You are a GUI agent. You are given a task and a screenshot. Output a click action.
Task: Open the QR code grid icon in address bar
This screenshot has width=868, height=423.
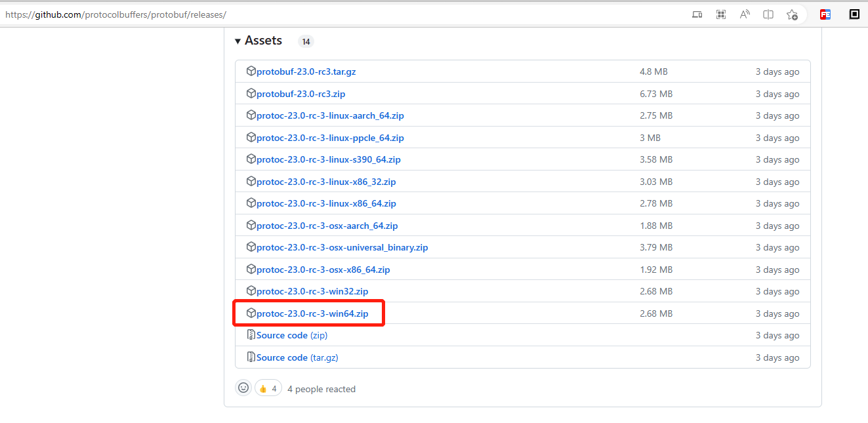click(721, 14)
